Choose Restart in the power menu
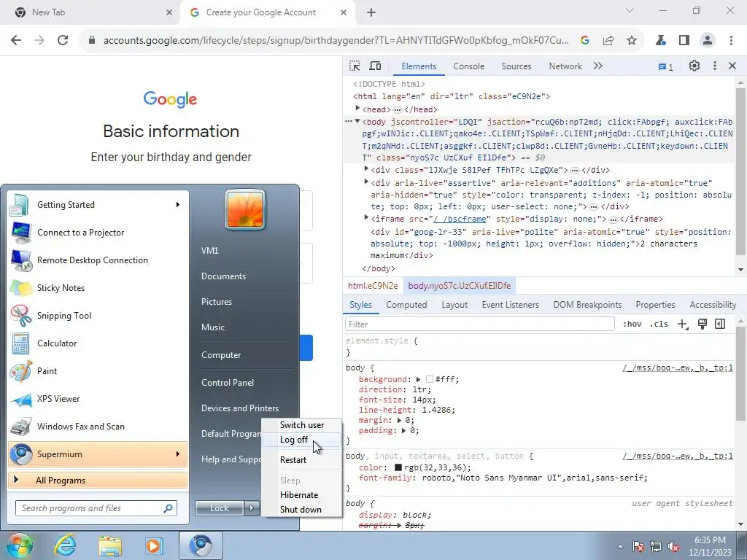The width and height of the screenshot is (747, 560). pyautogui.click(x=302, y=460)
